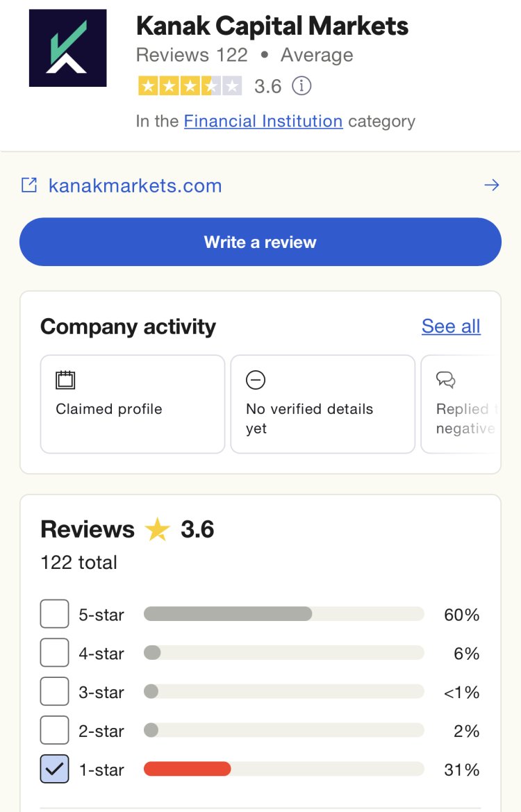Click the No verified details minus icon
This screenshot has width=521, height=812.
pyautogui.click(x=255, y=380)
